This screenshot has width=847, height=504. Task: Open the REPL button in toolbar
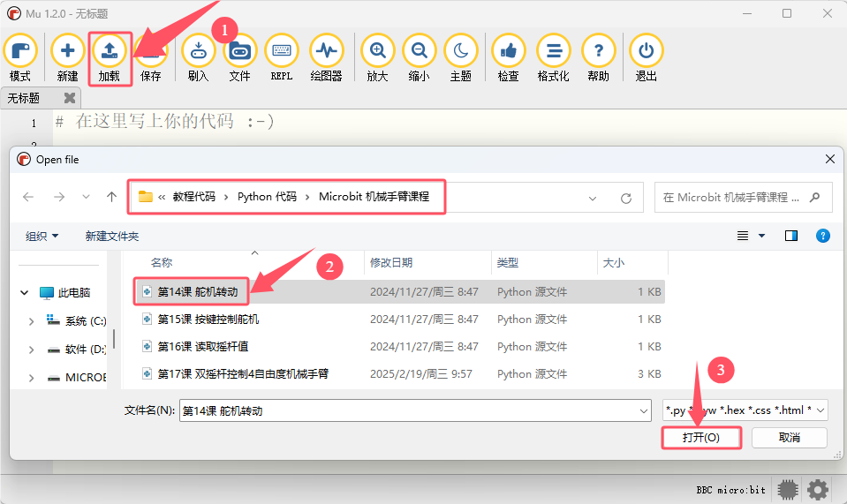[x=282, y=57]
